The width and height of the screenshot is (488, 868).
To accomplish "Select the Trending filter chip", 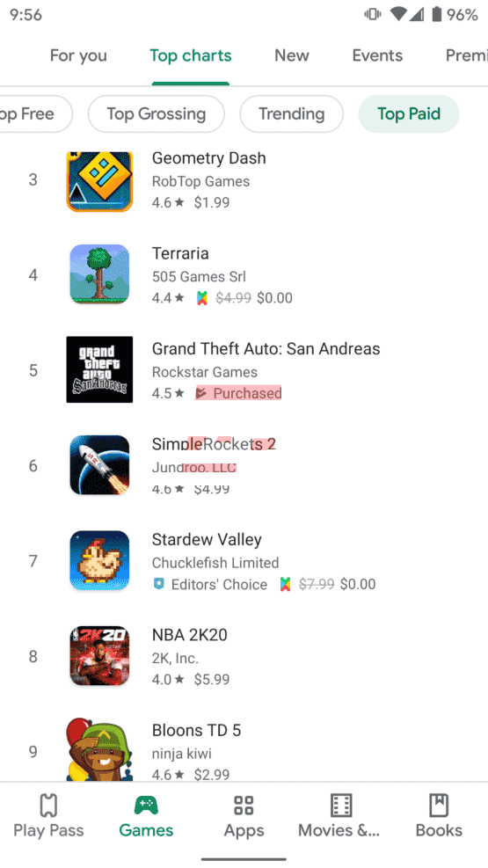I will pyautogui.click(x=292, y=114).
